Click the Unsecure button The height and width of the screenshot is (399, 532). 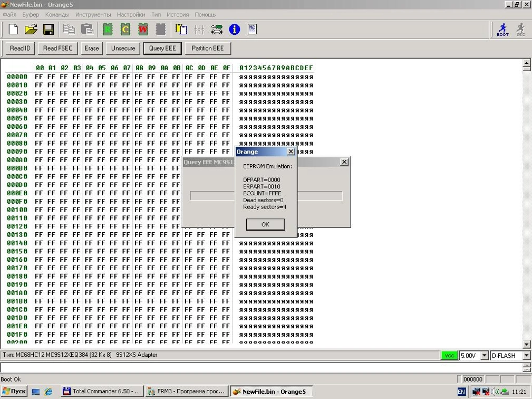[123, 48]
